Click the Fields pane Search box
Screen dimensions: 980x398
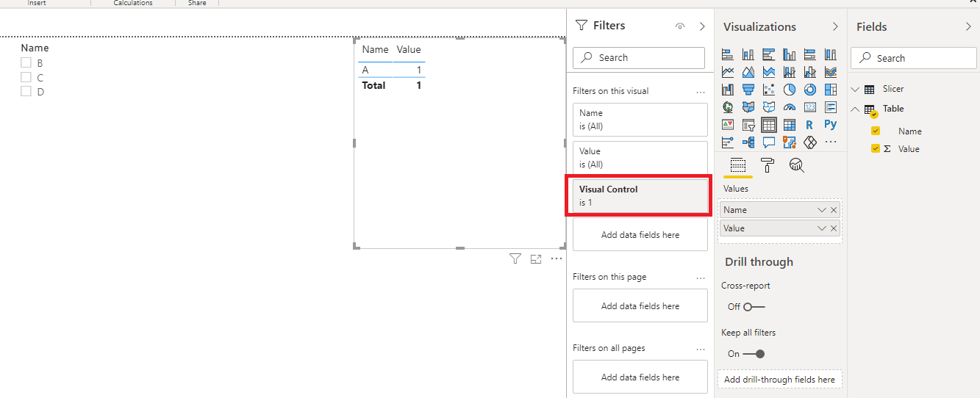pos(914,58)
